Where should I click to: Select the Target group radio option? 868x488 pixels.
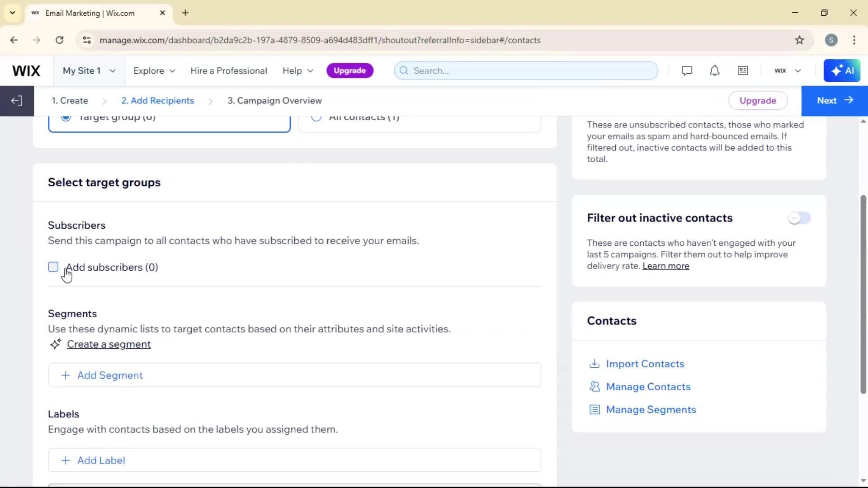[x=66, y=117]
